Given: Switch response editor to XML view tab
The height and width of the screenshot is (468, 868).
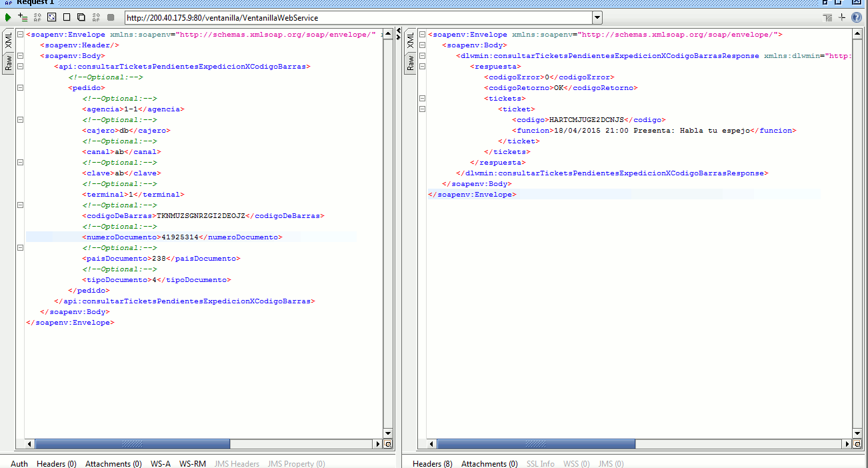Looking at the screenshot, I should [x=411, y=40].
